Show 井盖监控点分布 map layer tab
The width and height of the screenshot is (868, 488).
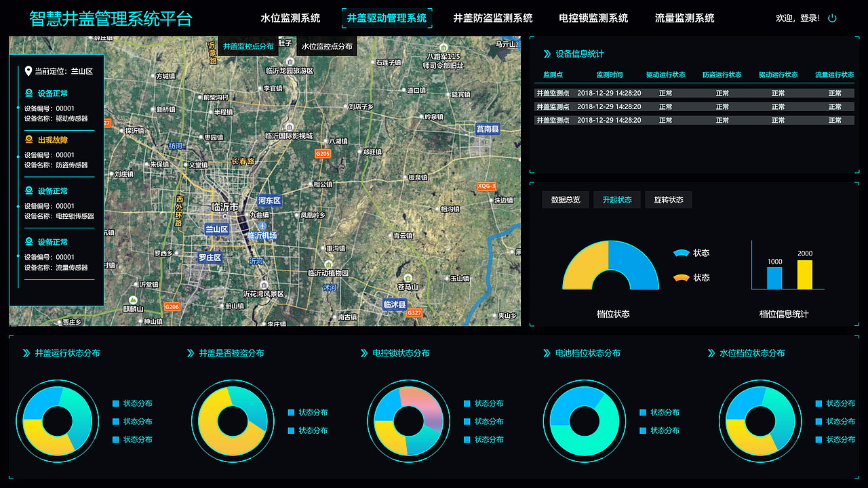point(248,47)
